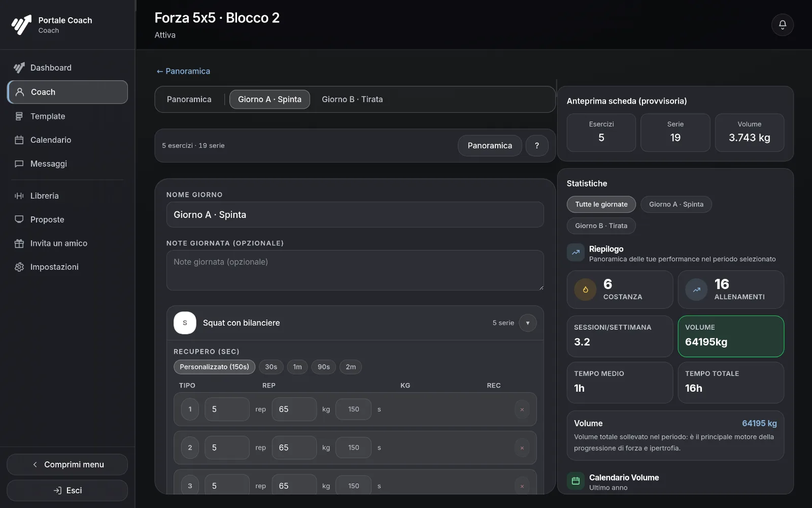
Task: Open Impostazioni gear icon
Action: 19,267
